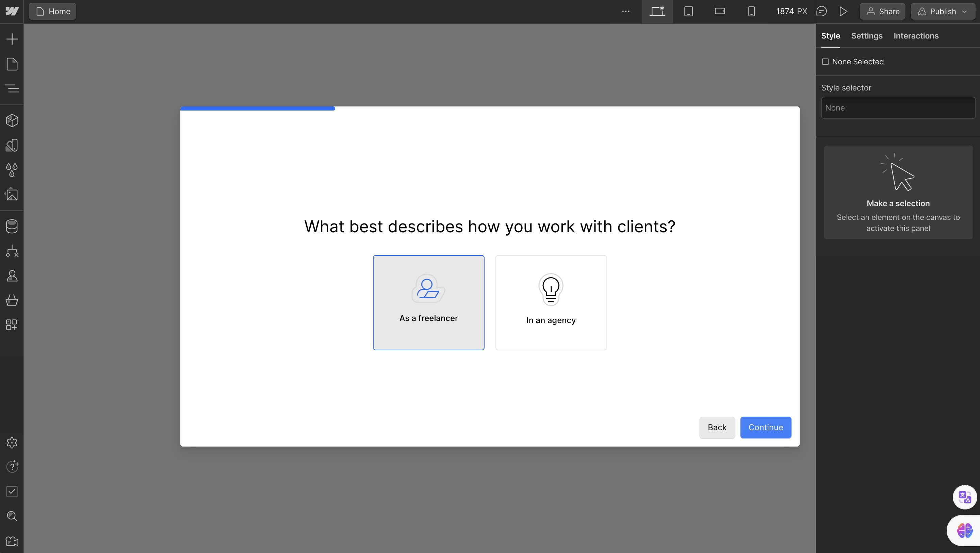Open the Navigator panel
This screenshot has width=980, height=553.
(12, 89)
